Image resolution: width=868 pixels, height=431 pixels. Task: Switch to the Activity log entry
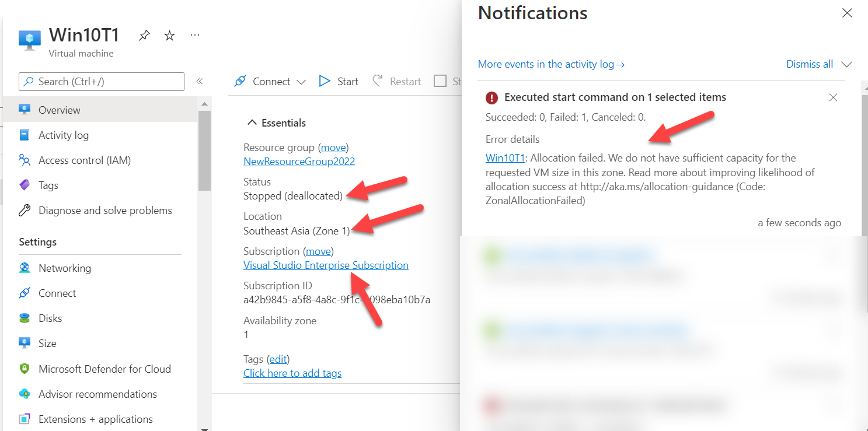(x=24, y=135)
